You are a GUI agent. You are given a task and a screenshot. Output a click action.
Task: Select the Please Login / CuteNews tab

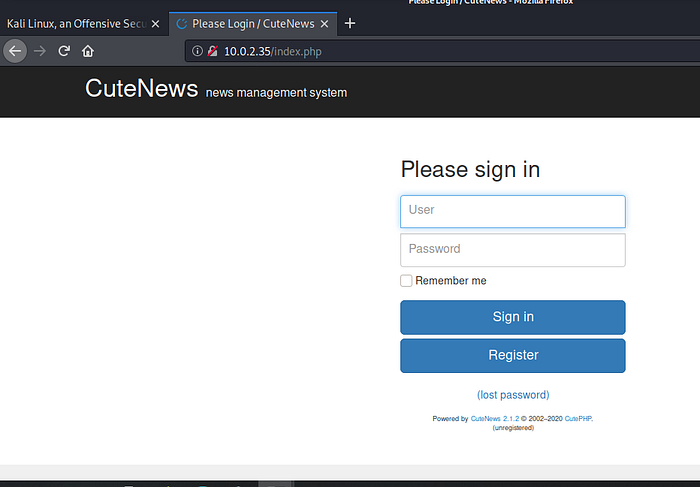coord(245,23)
